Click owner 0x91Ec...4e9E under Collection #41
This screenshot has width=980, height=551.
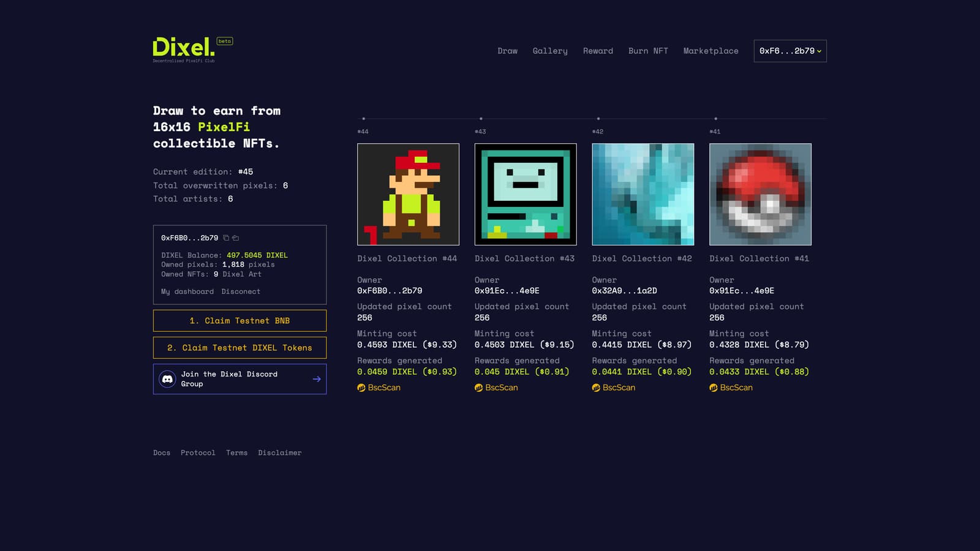742,291
